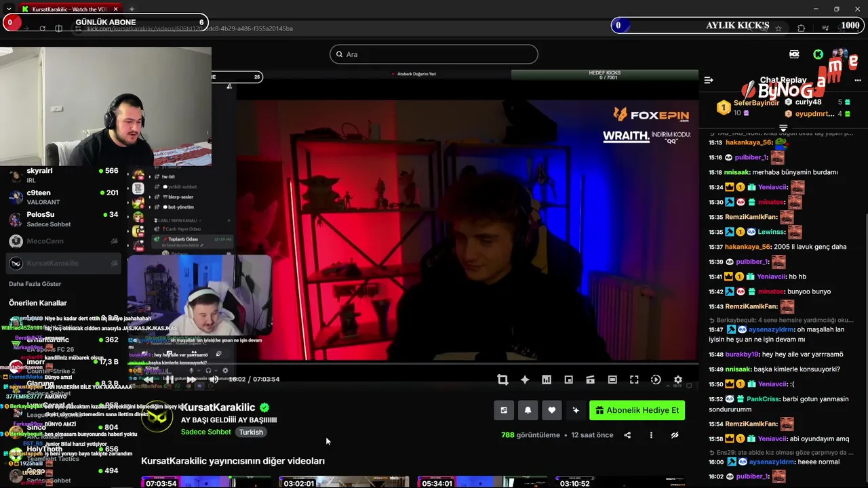Screen dimensions: 868x488
Task: Open the Kick K icon in header
Action: (818, 54)
